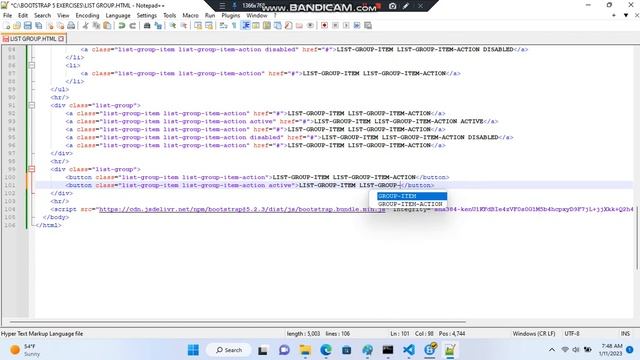Click the Replace toolbar icon
Screen dimensions: 640x360
(158, 26)
